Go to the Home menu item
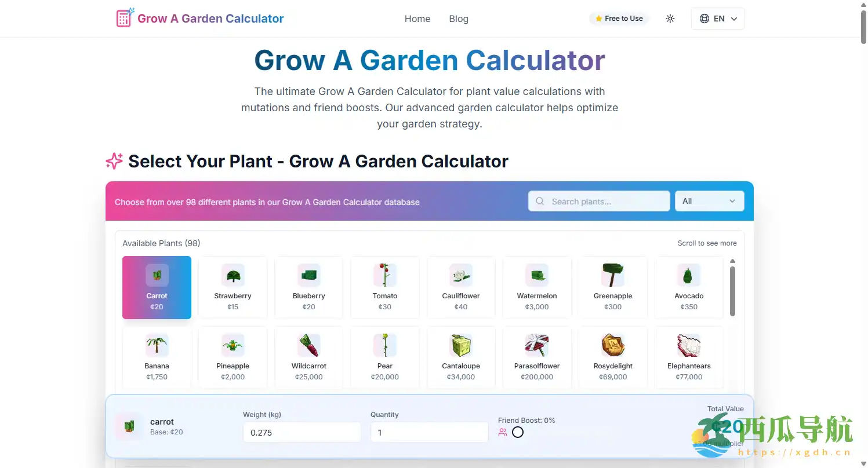 click(x=417, y=19)
